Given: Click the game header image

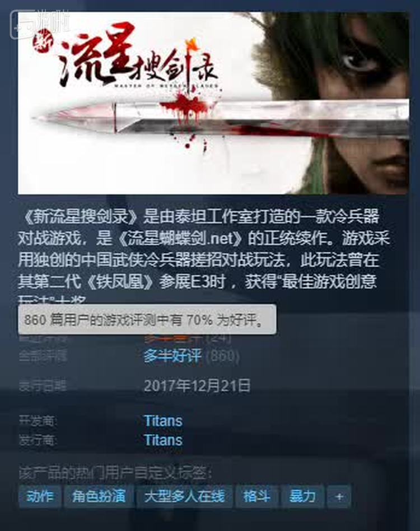Looking at the screenshot, I should 213,103.
